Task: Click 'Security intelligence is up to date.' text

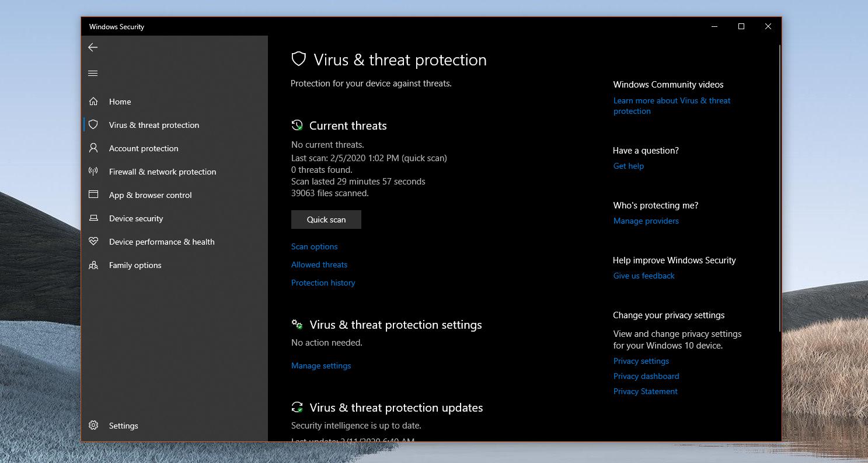Action: coord(356,426)
